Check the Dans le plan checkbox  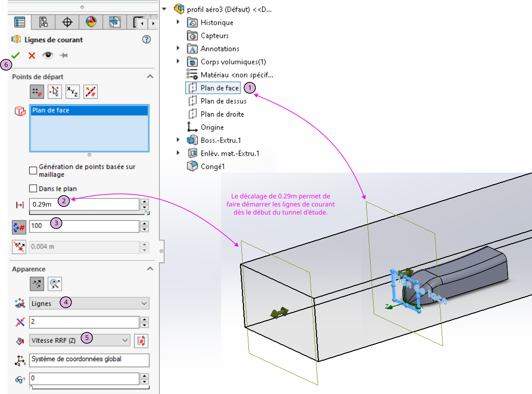click(33, 189)
